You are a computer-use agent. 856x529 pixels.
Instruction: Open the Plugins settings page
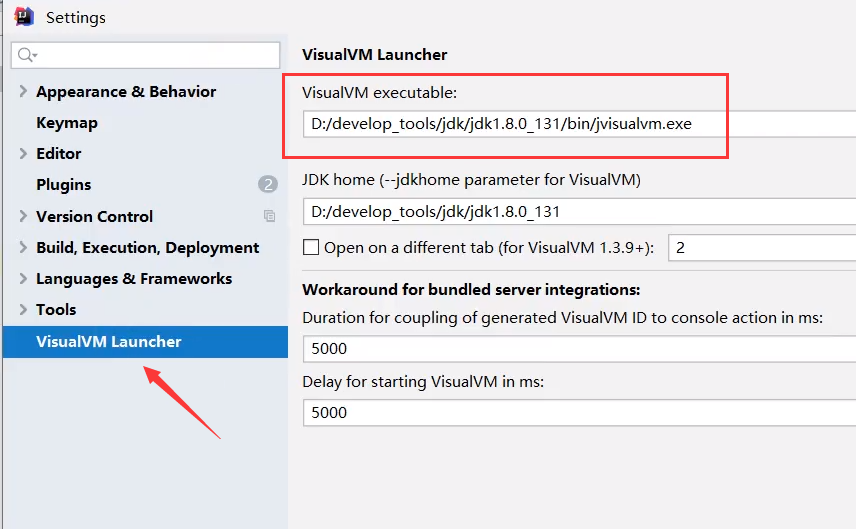click(63, 185)
